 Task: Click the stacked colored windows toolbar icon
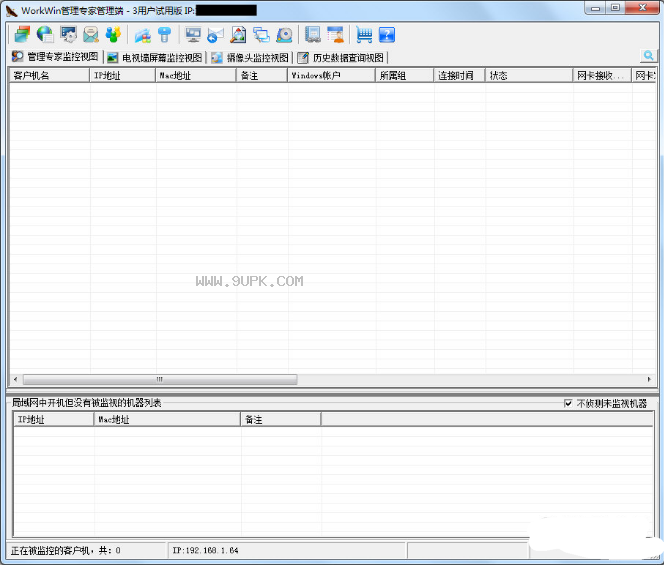tap(22, 34)
